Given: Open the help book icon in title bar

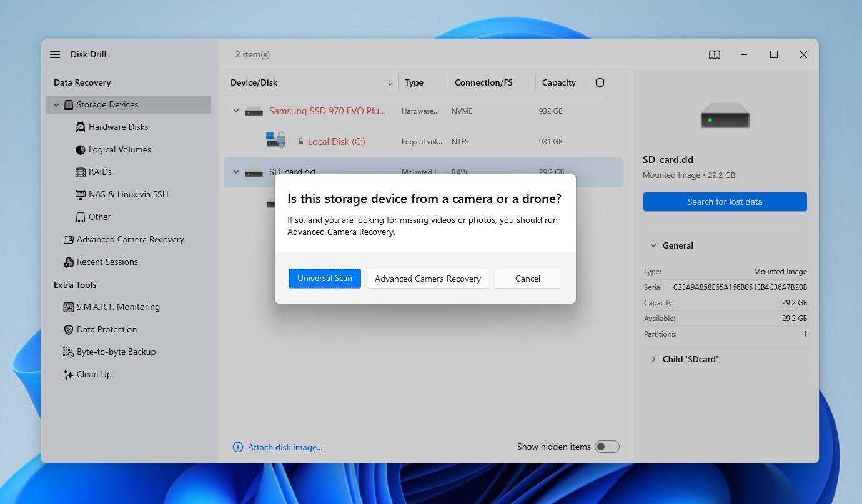Looking at the screenshot, I should pyautogui.click(x=715, y=55).
